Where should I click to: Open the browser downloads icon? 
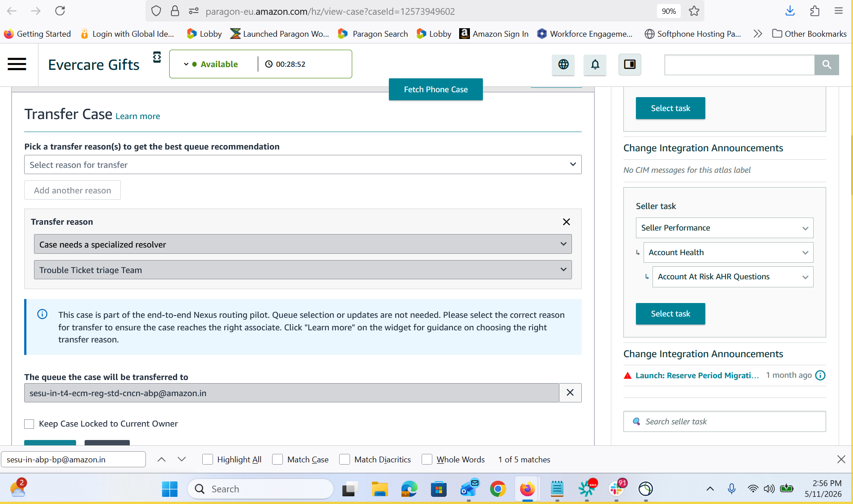coord(790,11)
